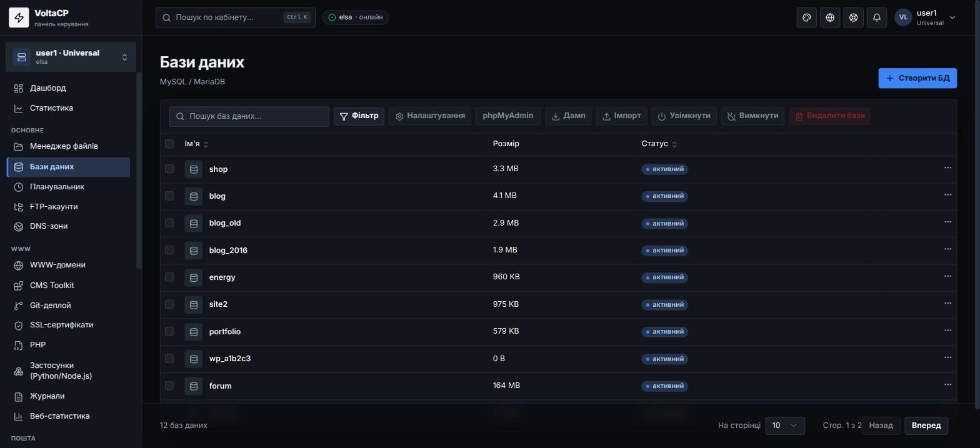The width and height of the screenshot is (980, 448).
Task: Click the VL user avatar
Action: (903, 17)
